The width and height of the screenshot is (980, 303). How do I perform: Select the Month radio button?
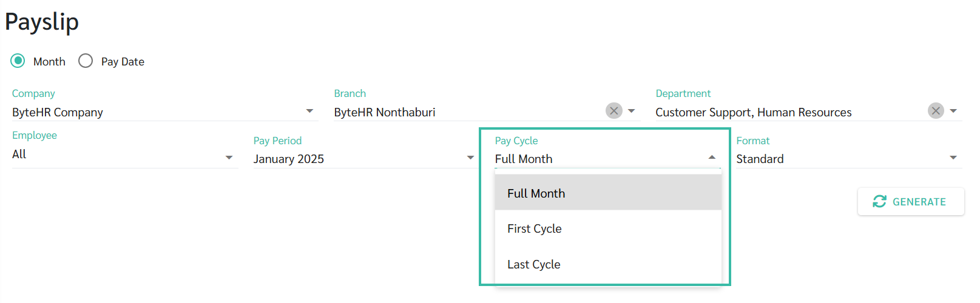pyautogui.click(x=18, y=61)
